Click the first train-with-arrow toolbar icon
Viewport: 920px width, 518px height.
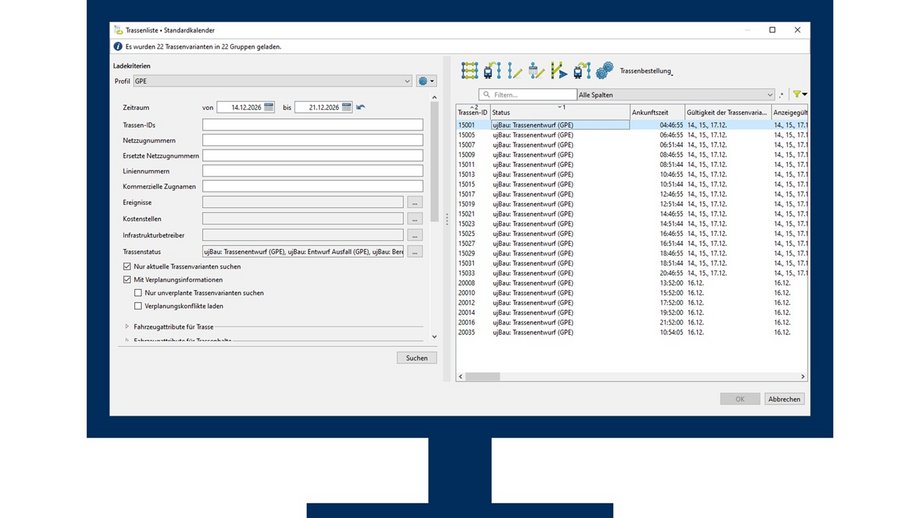[492, 70]
